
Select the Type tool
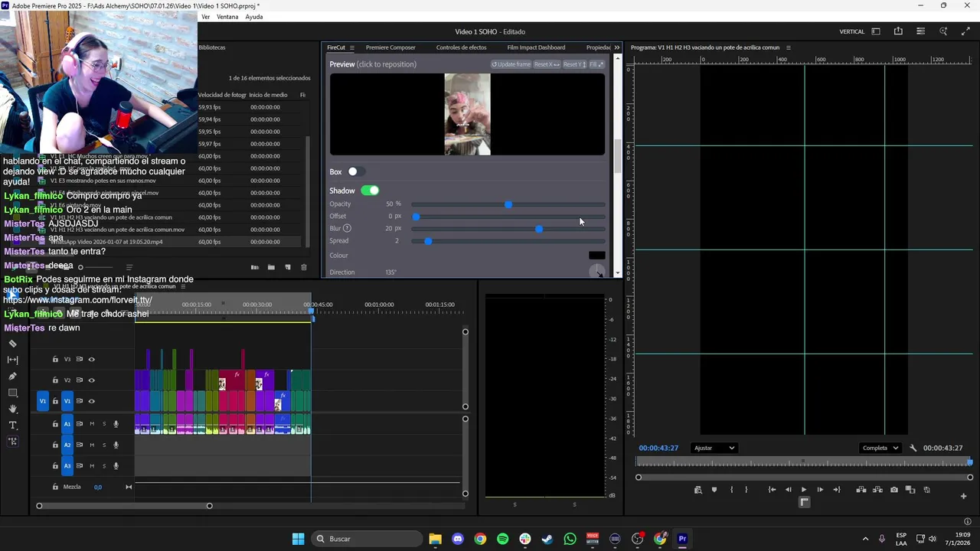(13, 425)
